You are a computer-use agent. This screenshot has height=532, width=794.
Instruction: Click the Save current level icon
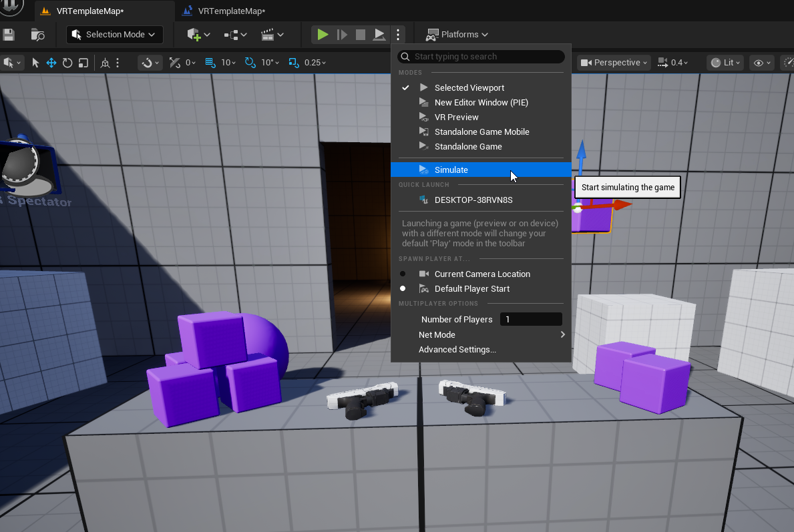pos(9,35)
